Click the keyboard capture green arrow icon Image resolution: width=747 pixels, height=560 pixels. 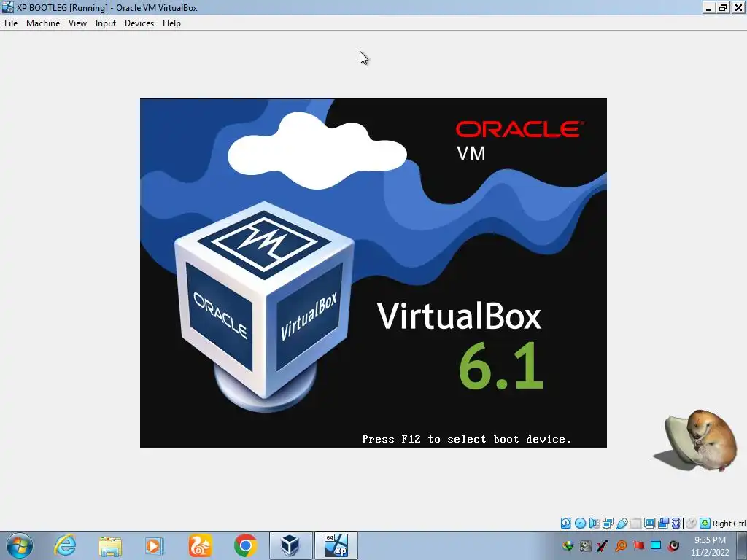[x=705, y=524]
